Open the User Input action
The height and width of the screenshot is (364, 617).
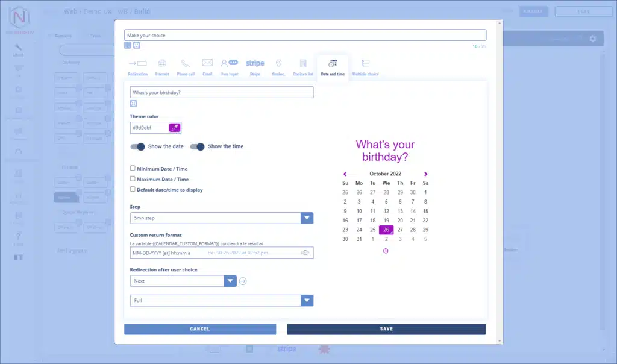[229, 67]
